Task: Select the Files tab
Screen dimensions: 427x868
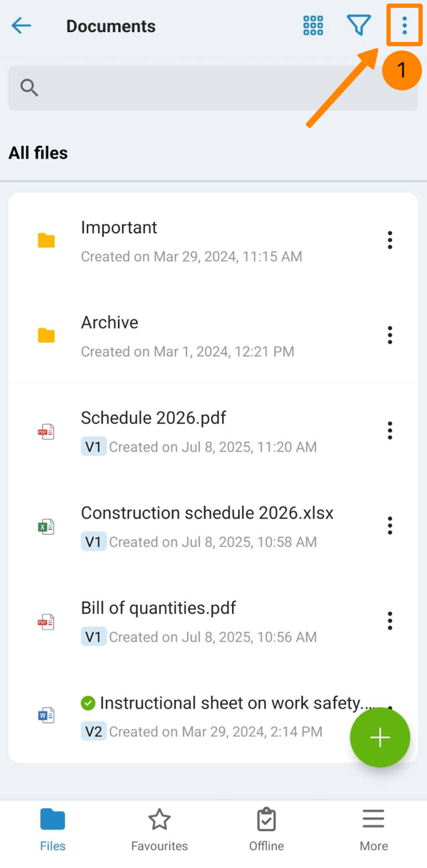Action: point(53,830)
